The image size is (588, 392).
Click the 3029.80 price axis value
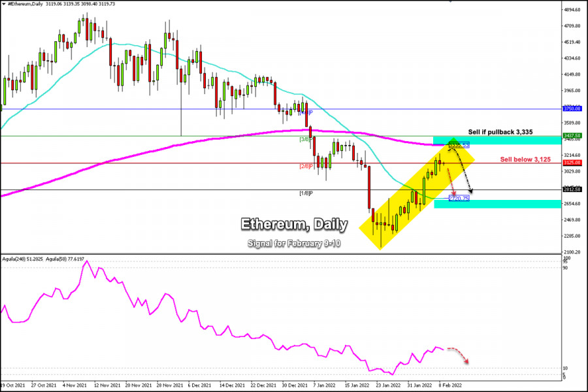tap(572, 171)
